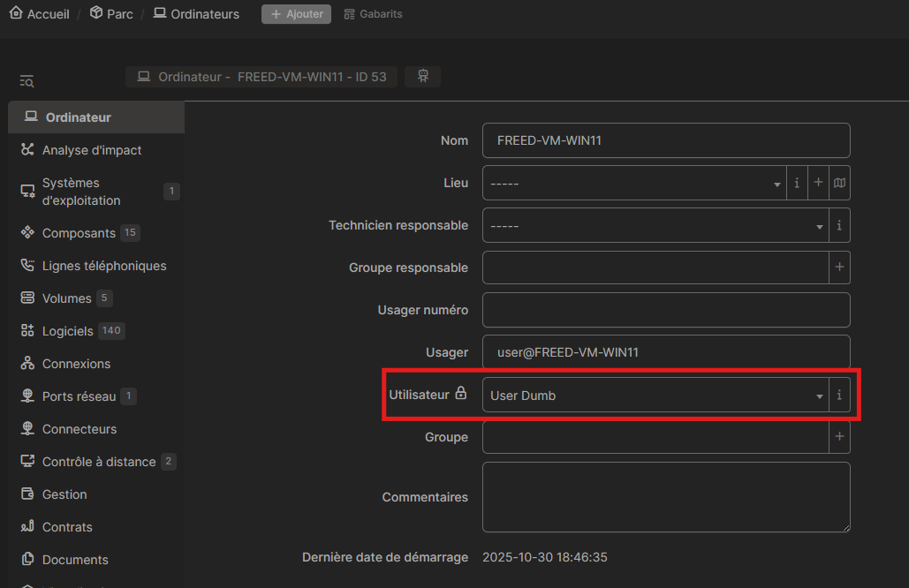Click the plus icon beside Lieu
This screenshot has width=909, height=588.
[x=818, y=183]
